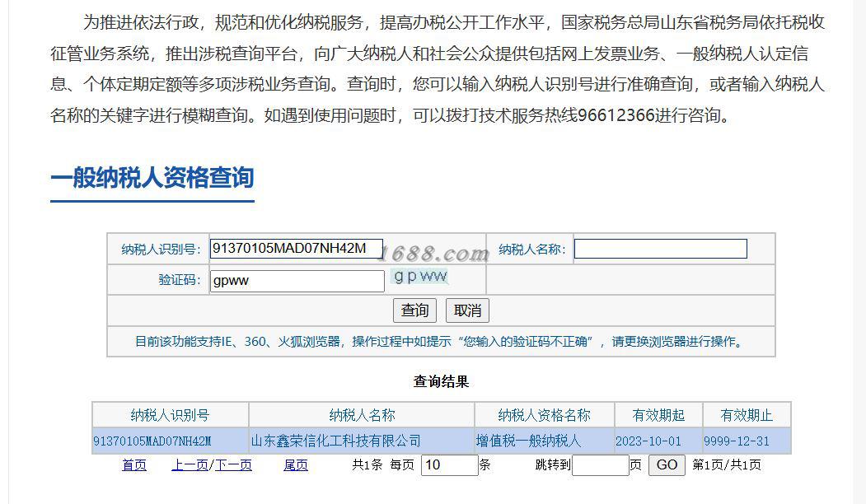Click the 纳税人识别号: form label
Screen dimensions: 866x504
161,250
